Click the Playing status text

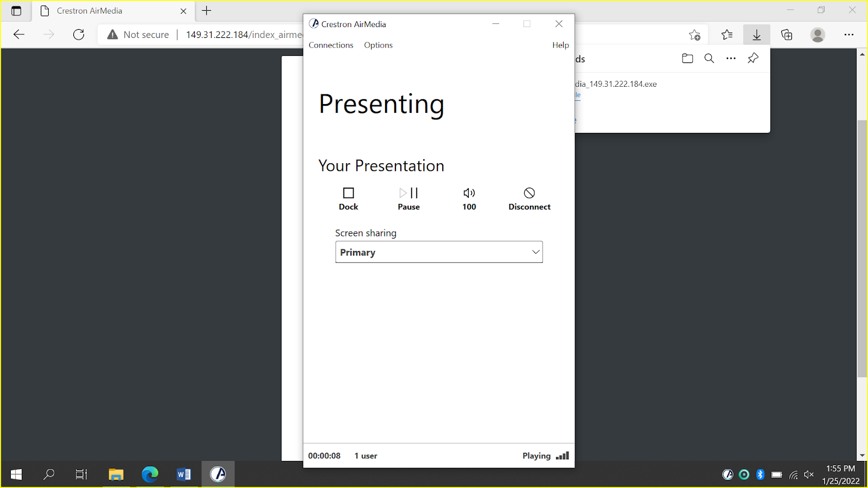537,456
